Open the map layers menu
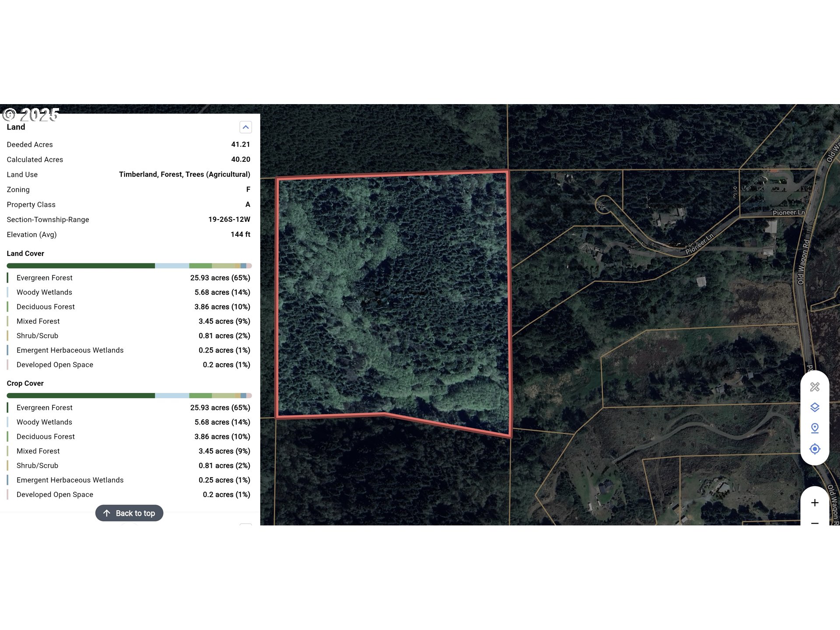This screenshot has width=840, height=630. click(814, 407)
